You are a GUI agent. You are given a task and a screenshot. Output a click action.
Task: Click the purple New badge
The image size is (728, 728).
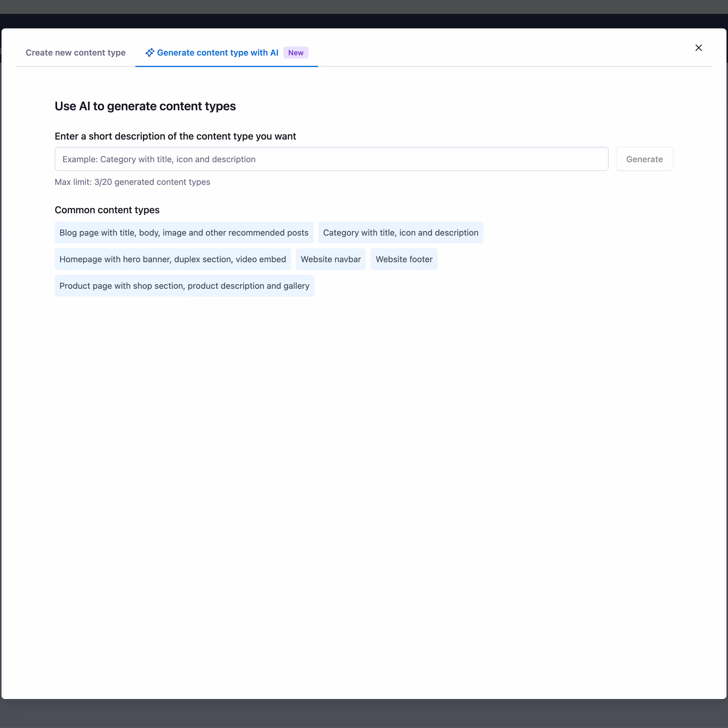tap(296, 53)
